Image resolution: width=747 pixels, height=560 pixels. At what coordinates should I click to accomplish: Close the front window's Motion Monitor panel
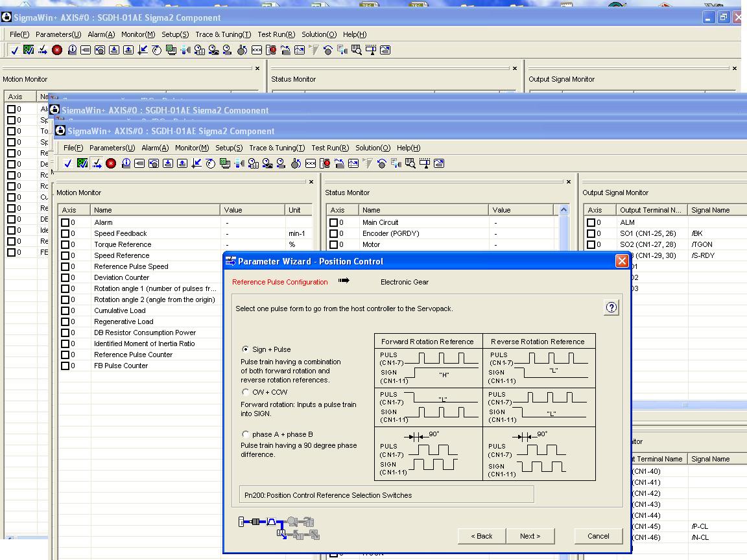[311, 181]
